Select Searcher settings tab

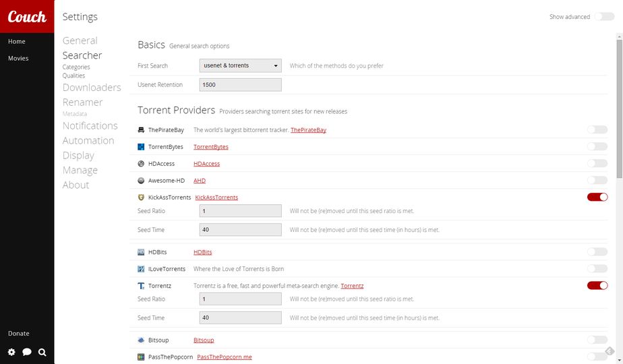click(x=82, y=55)
